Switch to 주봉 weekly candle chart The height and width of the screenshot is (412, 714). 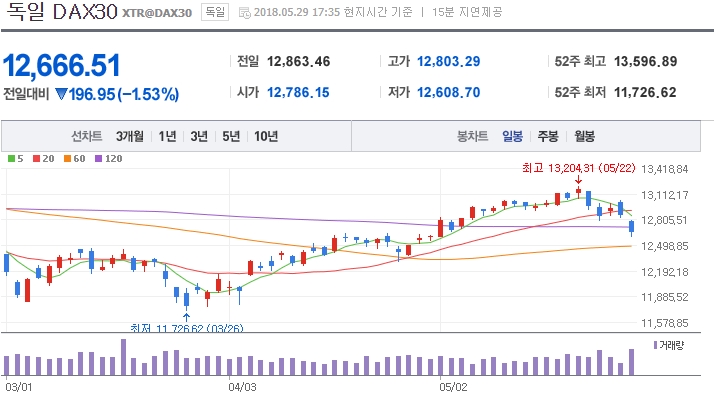tap(548, 136)
